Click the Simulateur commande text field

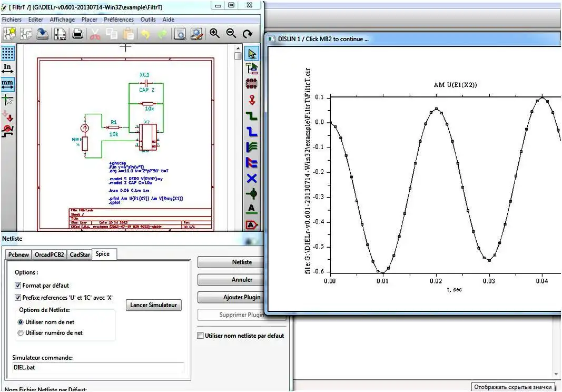tap(98, 368)
